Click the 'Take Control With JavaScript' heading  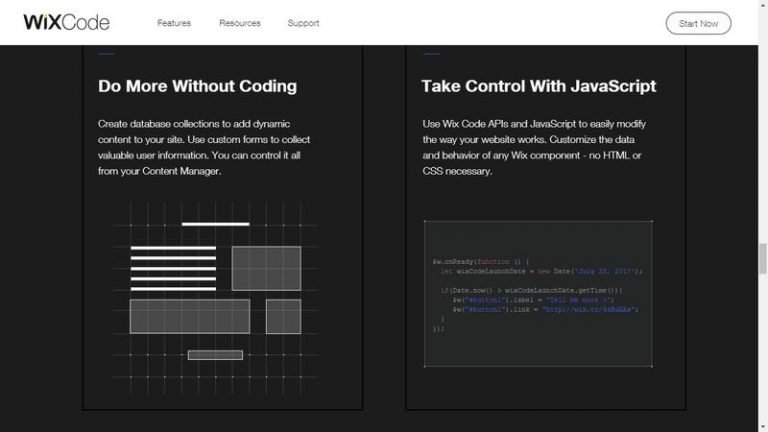(x=539, y=86)
